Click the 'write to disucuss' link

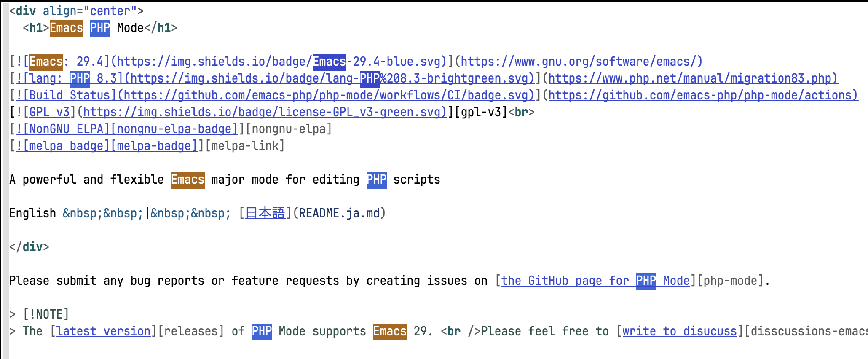coord(680,331)
